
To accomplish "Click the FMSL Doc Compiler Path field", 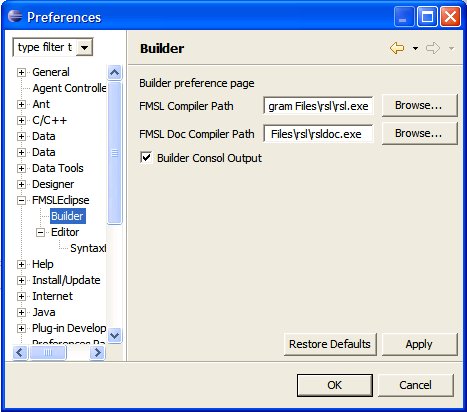I will tap(318, 134).
